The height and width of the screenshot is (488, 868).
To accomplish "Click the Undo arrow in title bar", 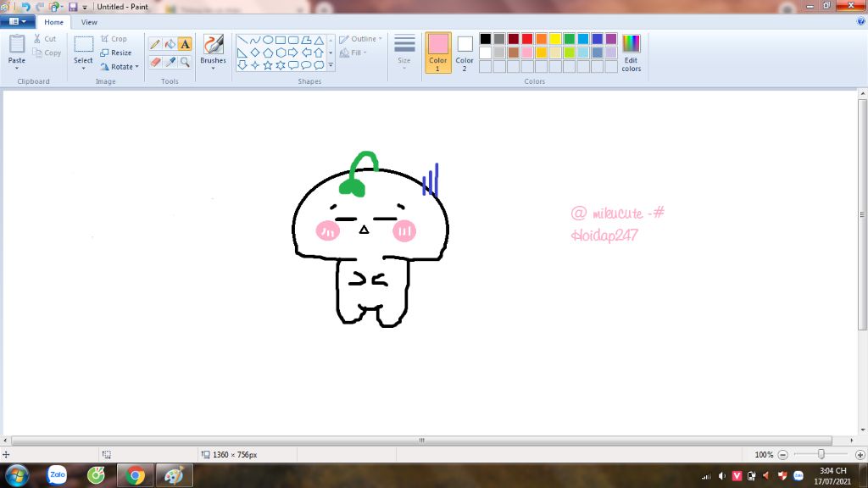I will coord(25,7).
